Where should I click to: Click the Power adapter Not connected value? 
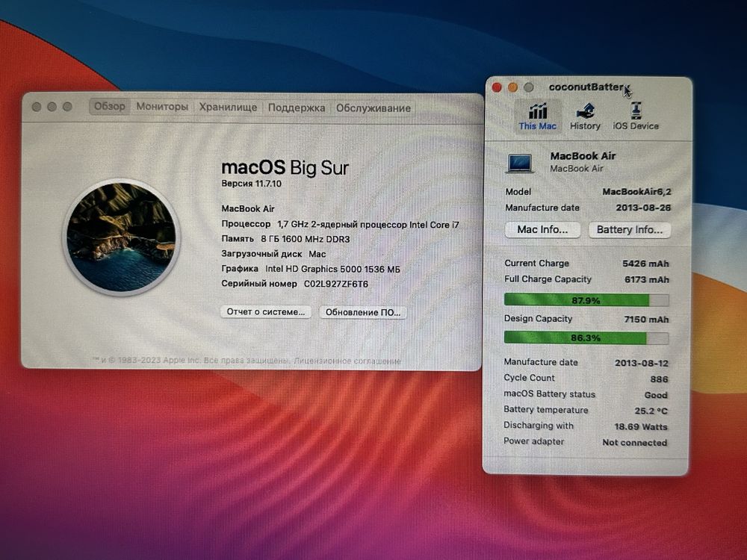pyautogui.click(x=634, y=442)
